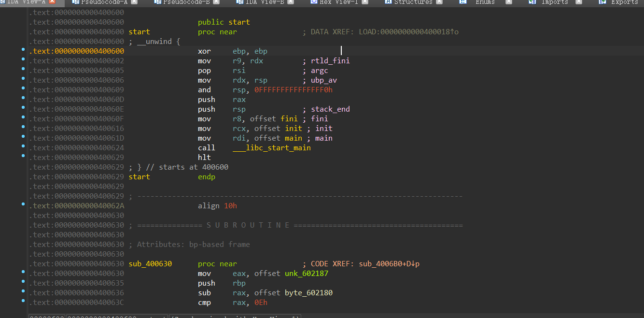Close the IDA View-A tab
The width and height of the screenshot is (644, 318).
pyautogui.click(x=52, y=2)
